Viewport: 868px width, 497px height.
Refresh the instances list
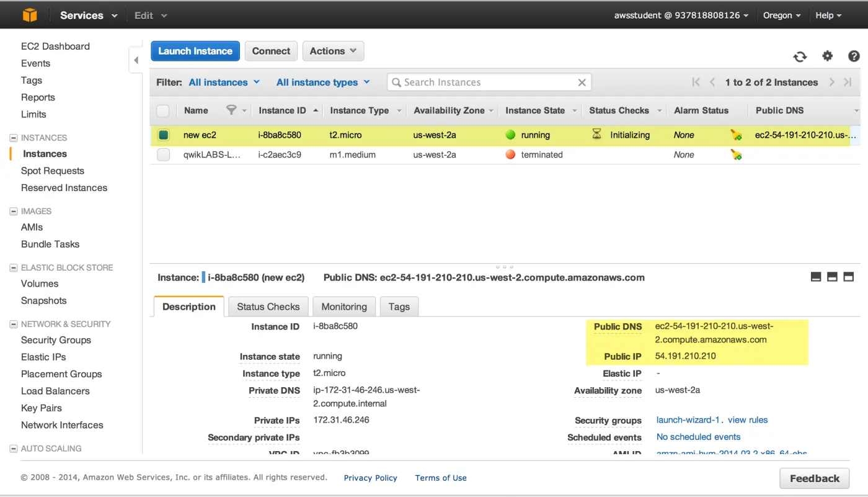click(800, 56)
